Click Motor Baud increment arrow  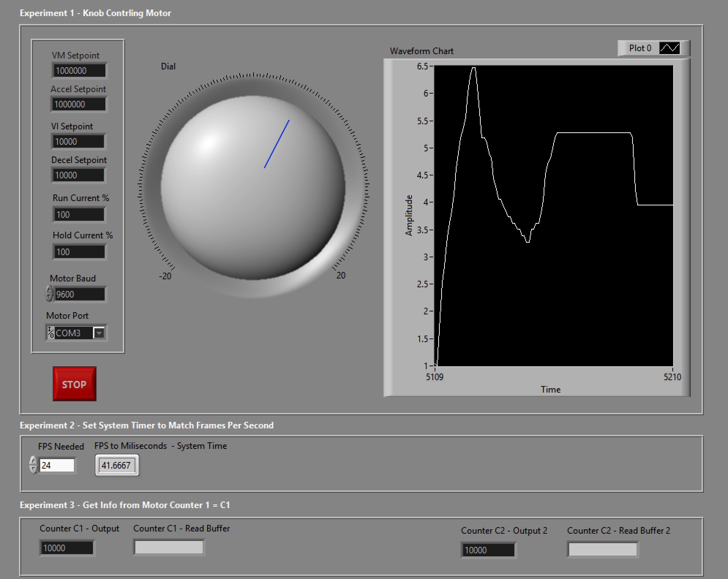[x=49, y=290]
